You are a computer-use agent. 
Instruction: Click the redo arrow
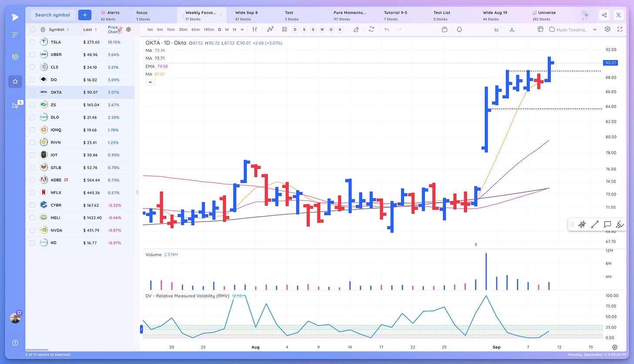[x=399, y=29]
